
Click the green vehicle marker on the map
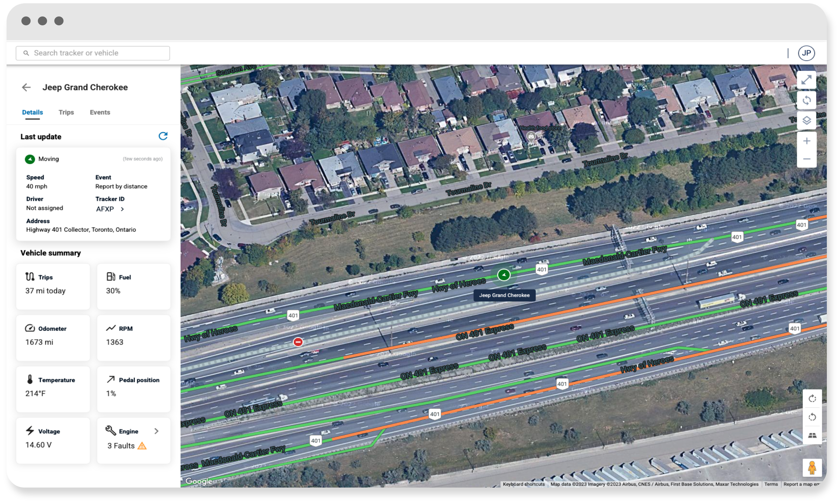click(503, 275)
